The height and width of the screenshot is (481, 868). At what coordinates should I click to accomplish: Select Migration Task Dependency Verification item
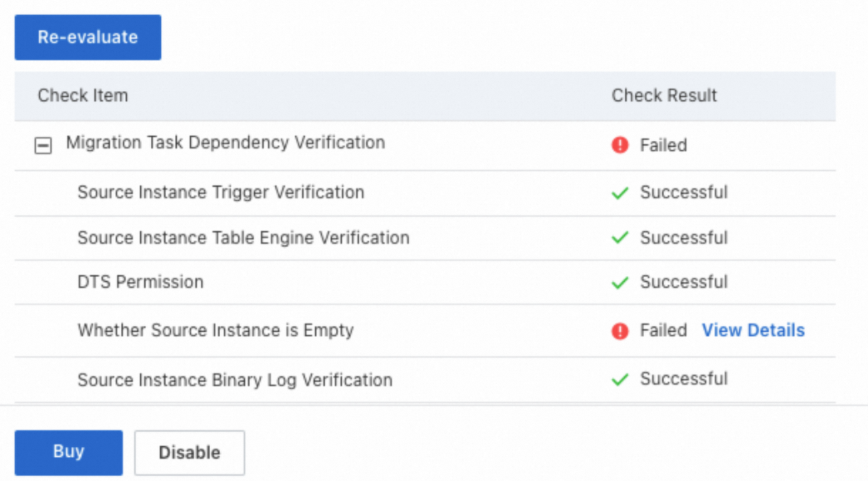click(225, 143)
